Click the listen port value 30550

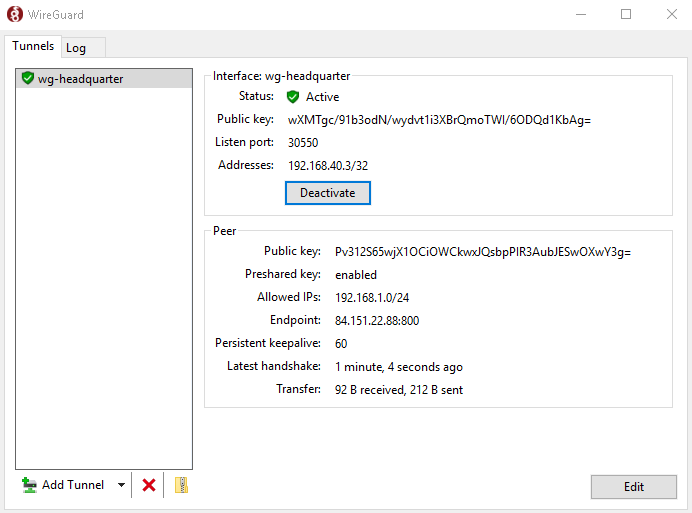303,143
